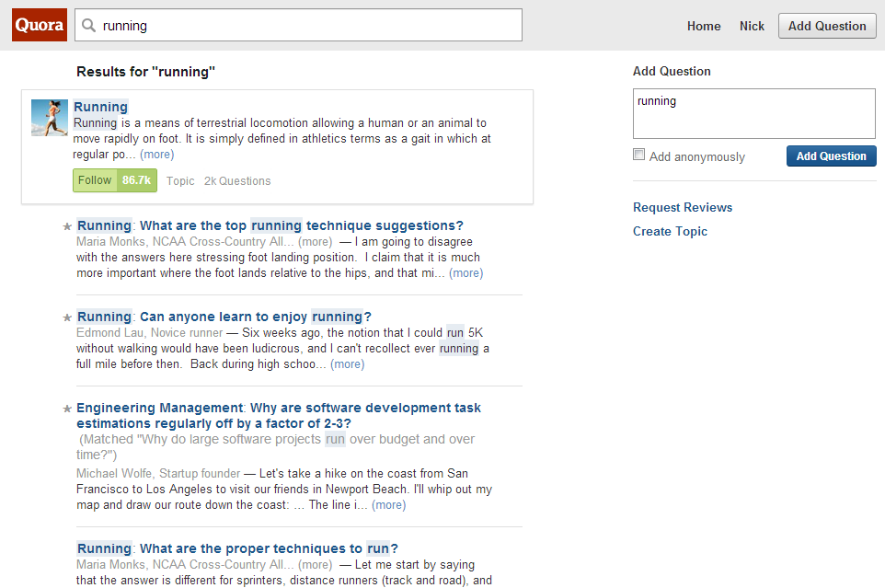Open Edmond Lau, Novice runner author link
Screen dimensions: 885x588
pos(150,333)
